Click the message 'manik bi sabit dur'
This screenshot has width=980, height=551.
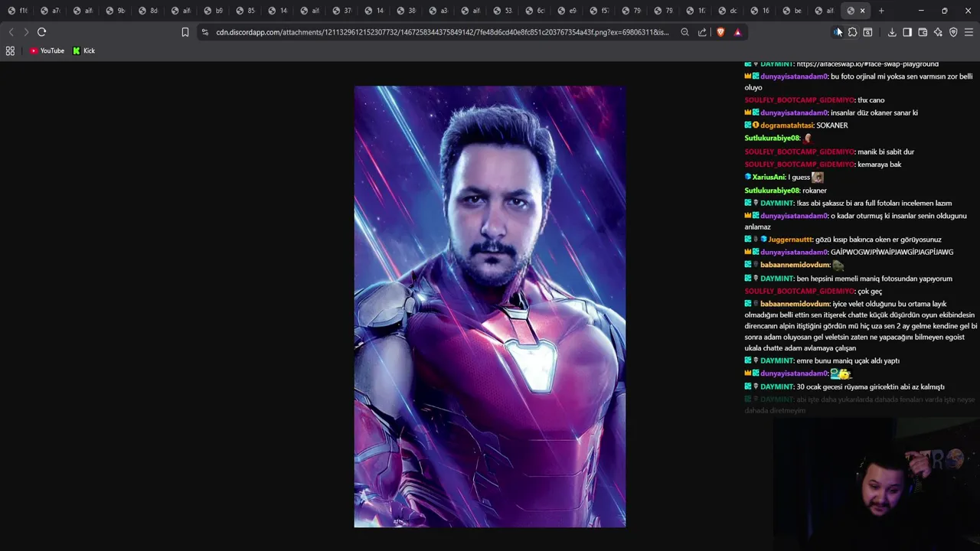point(886,152)
